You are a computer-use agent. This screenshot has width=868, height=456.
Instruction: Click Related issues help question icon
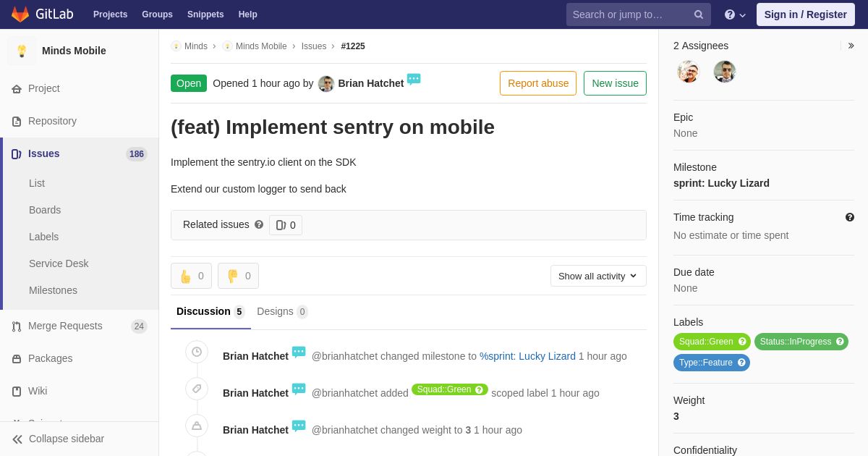[x=259, y=224]
